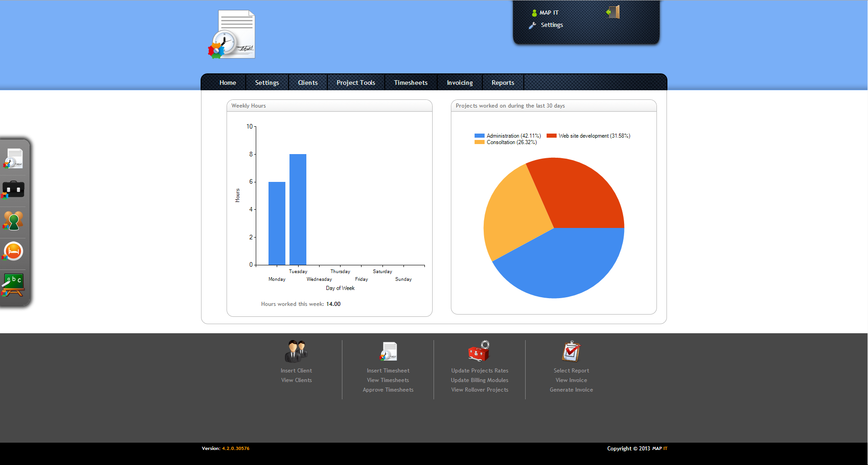Open the timesheet icon in left sidebar
Screen dimensions: 868x465
(13, 159)
